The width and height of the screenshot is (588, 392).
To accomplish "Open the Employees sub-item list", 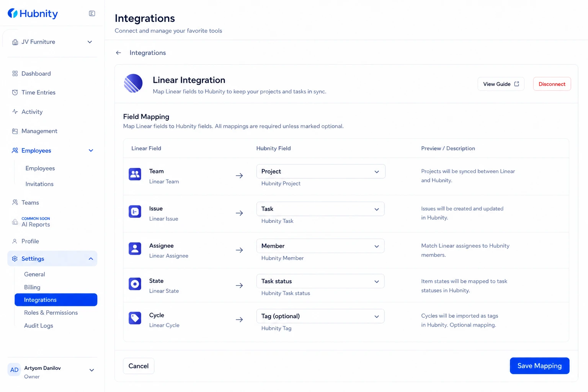I will 40,168.
